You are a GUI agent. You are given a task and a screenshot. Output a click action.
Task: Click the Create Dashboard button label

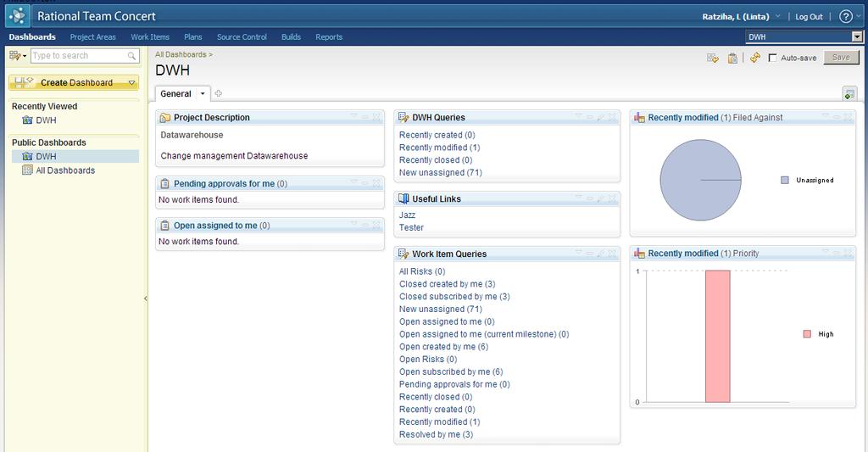point(76,82)
